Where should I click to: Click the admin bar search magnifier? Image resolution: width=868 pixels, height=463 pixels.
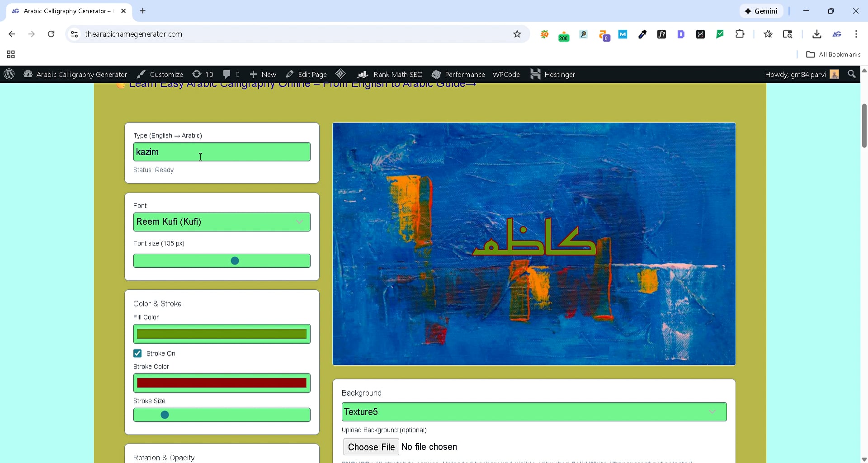click(852, 74)
